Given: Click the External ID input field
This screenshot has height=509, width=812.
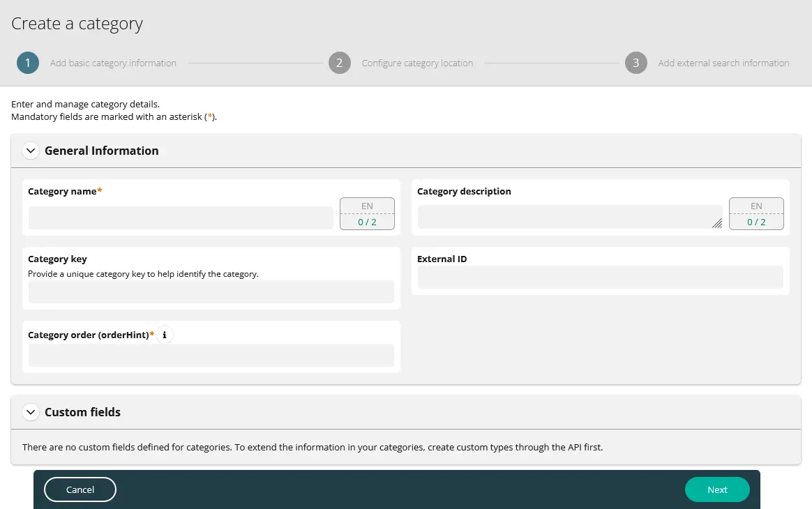Looking at the screenshot, I should point(600,278).
